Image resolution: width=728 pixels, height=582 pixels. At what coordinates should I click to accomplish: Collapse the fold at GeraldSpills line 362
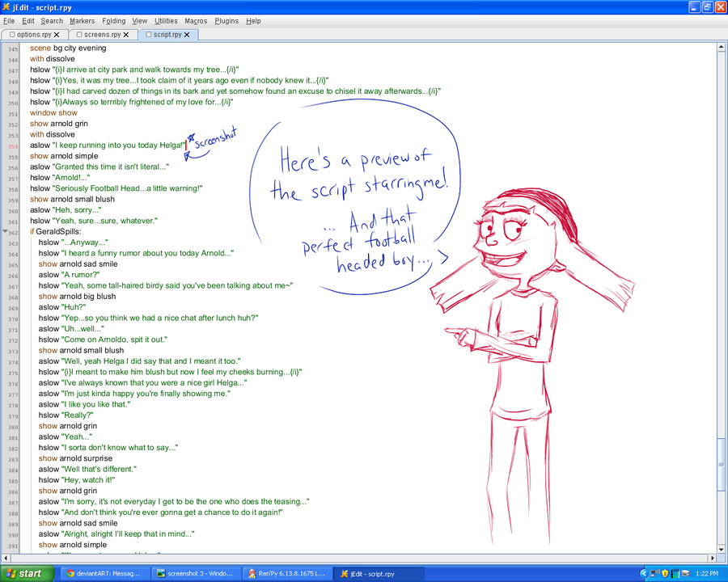(x=5, y=232)
